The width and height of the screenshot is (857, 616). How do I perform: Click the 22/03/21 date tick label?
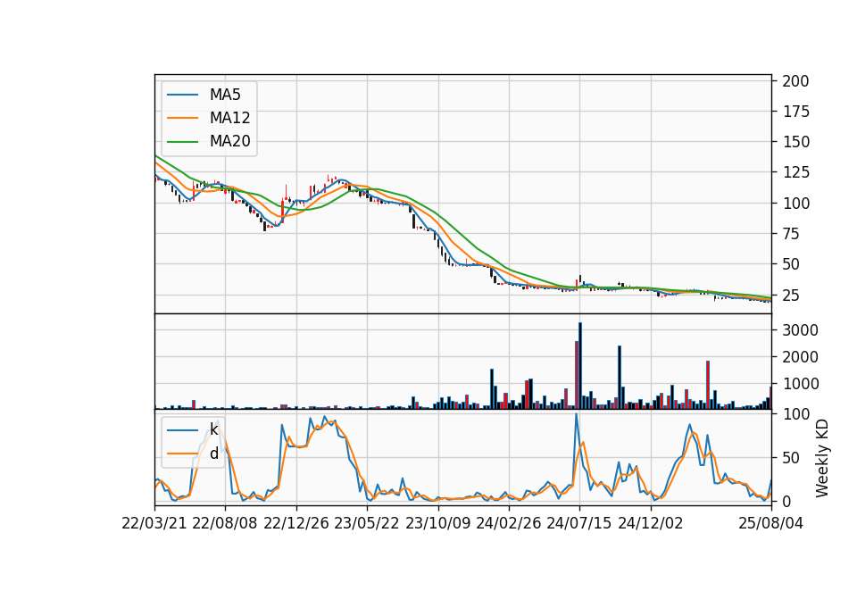pos(154,524)
